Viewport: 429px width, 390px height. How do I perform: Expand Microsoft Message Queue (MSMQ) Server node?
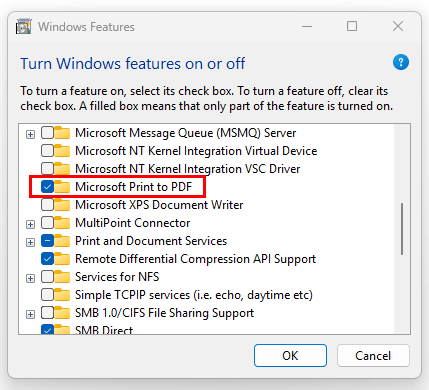coord(30,134)
